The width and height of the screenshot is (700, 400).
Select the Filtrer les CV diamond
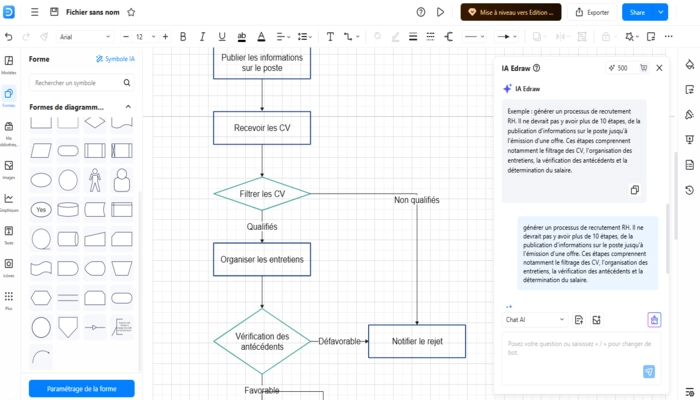pos(262,194)
